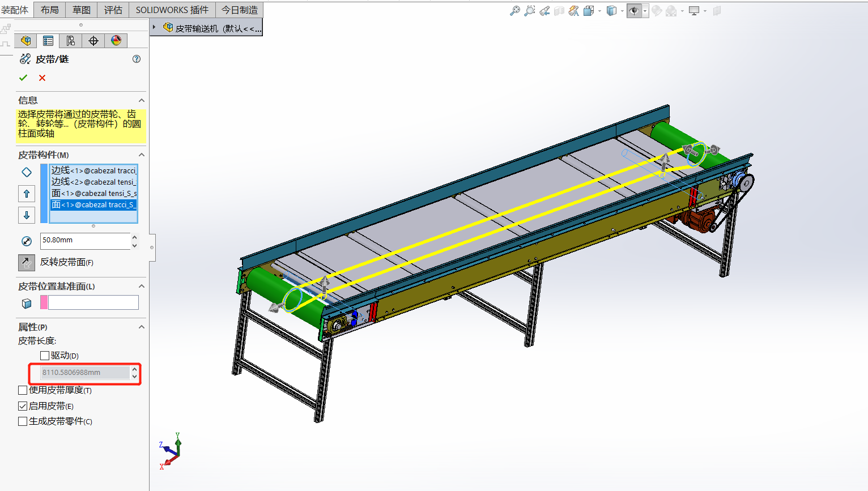Image resolution: width=868 pixels, height=491 pixels.
Task: Switch to 装配体 tab
Action: tap(15, 10)
